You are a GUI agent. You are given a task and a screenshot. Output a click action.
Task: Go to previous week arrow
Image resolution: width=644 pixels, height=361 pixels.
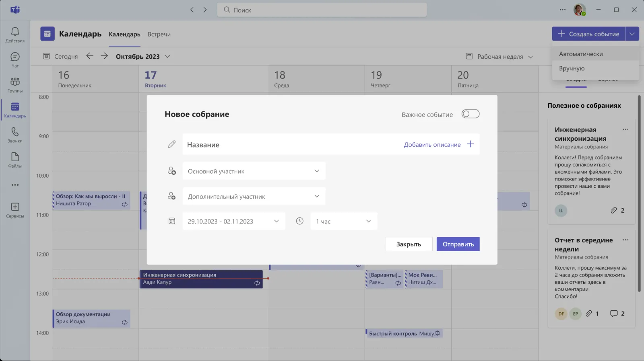(x=90, y=56)
